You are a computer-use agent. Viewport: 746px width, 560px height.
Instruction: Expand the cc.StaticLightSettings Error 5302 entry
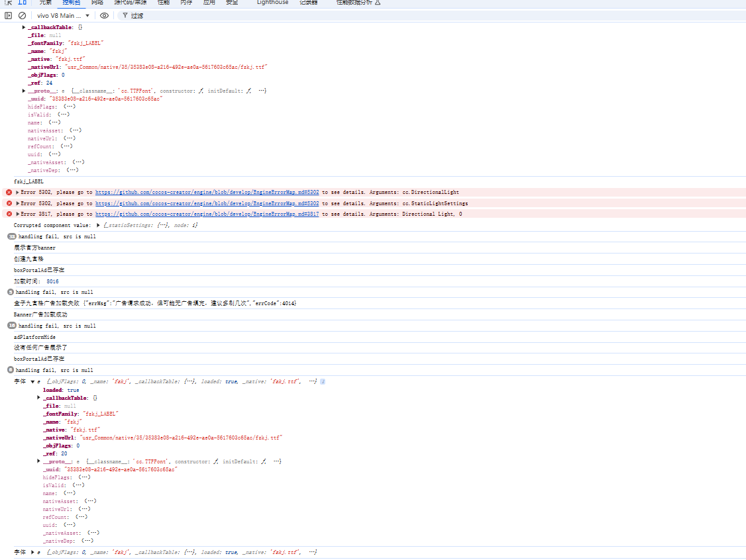18,203
